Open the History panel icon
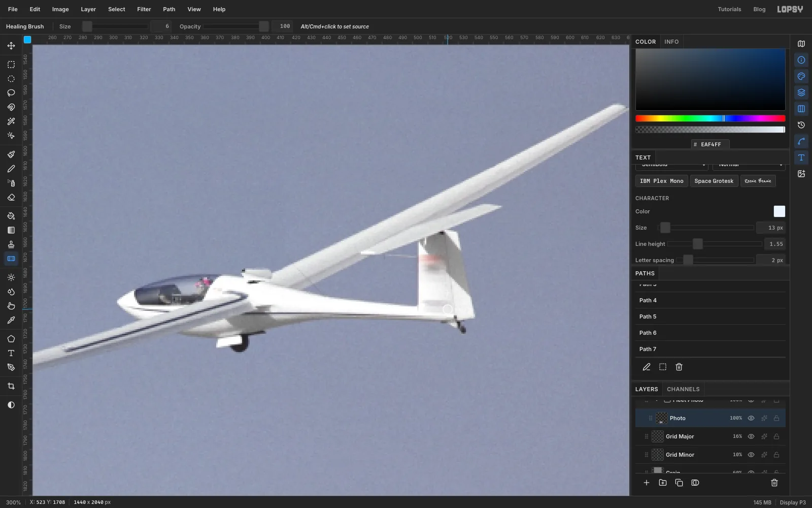Image resolution: width=812 pixels, height=508 pixels. click(801, 125)
